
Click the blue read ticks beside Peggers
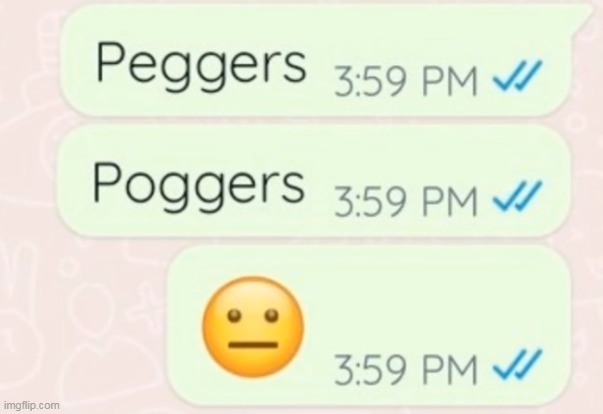pos(518,75)
